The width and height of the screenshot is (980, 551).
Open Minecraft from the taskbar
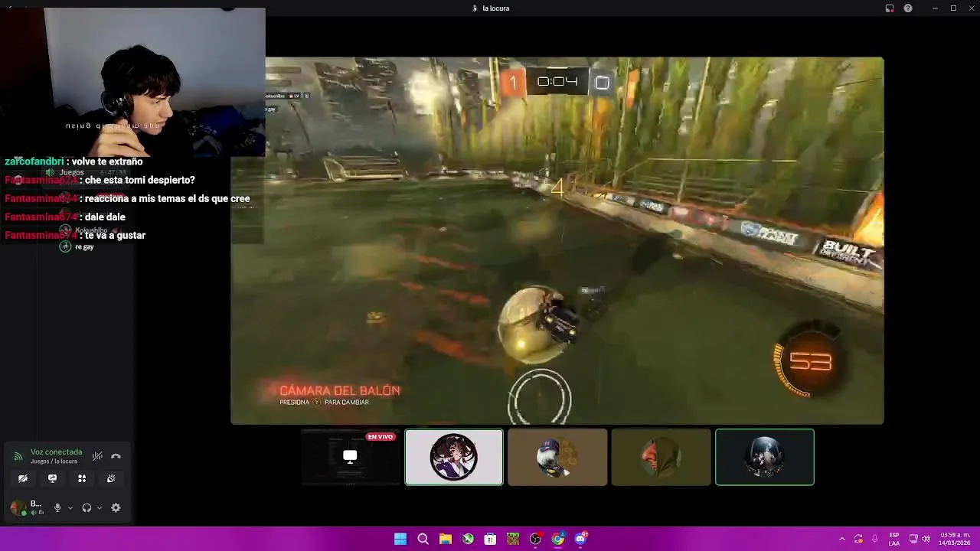pyautogui.click(x=513, y=539)
